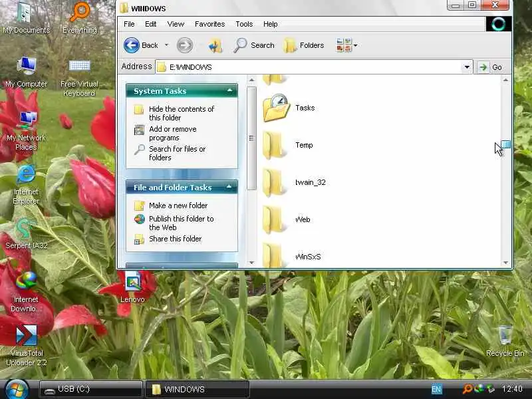532x399 pixels.
Task: Open the Start menu orb
Action: [x=17, y=389]
